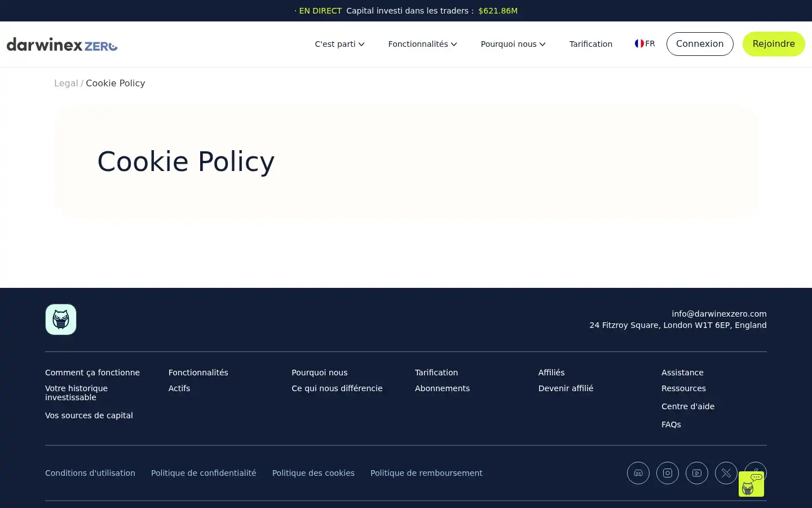Click Cookie Policy in the breadcrumb
The width and height of the screenshot is (812, 508).
[116, 83]
